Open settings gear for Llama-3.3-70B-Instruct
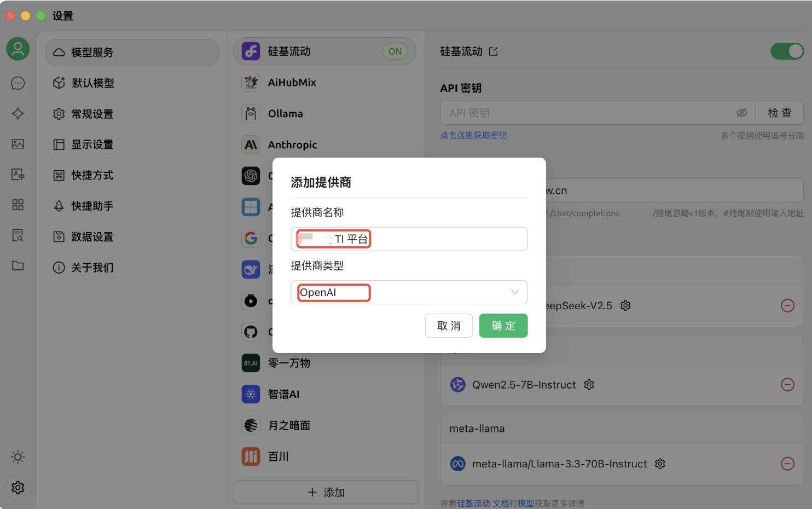Image resolution: width=812 pixels, height=509 pixels. [x=660, y=464]
